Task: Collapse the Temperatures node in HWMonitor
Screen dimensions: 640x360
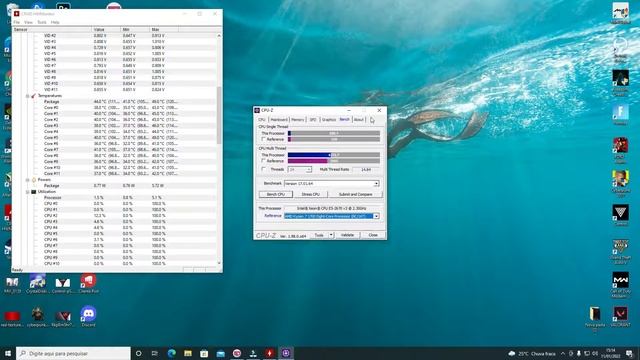Action: tap(27, 96)
